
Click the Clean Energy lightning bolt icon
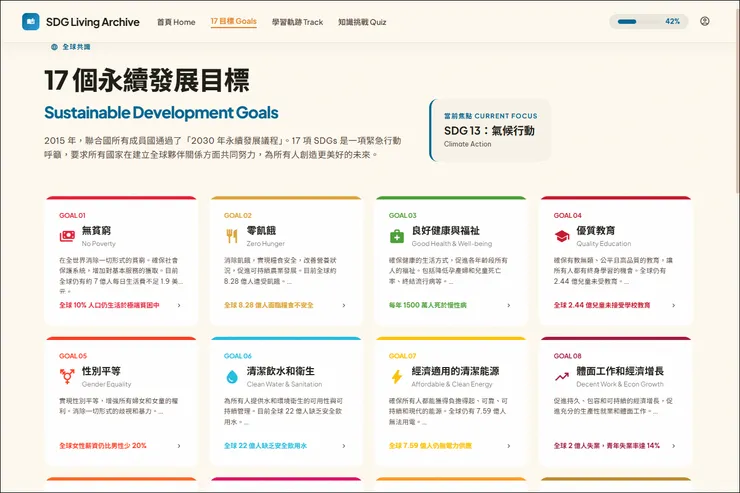click(x=397, y=376)
